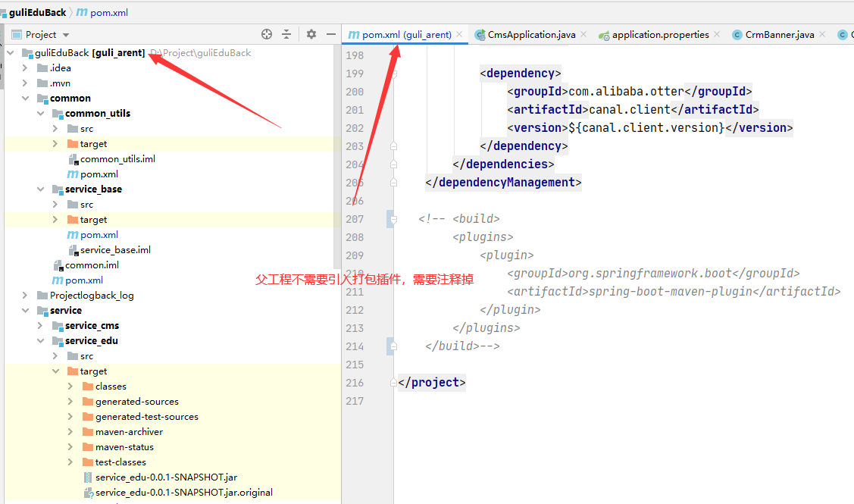Collapse the guliEduBack root project node
Viewport: 854px width, 504px height.
[11, 53]
